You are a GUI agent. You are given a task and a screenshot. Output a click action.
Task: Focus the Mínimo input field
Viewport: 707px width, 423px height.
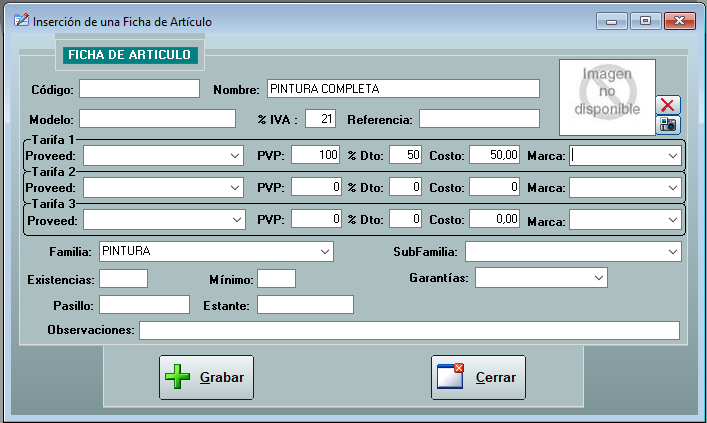(276, 279)
